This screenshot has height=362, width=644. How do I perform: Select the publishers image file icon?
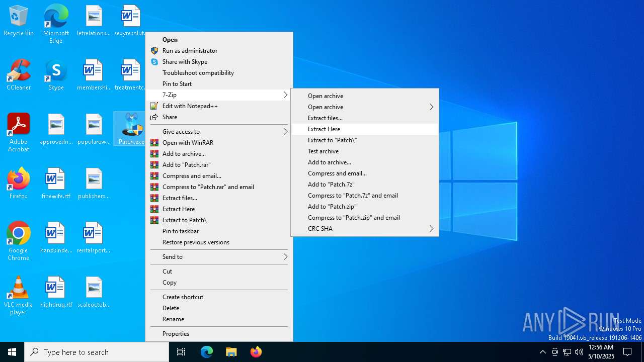tap(94, 184)
